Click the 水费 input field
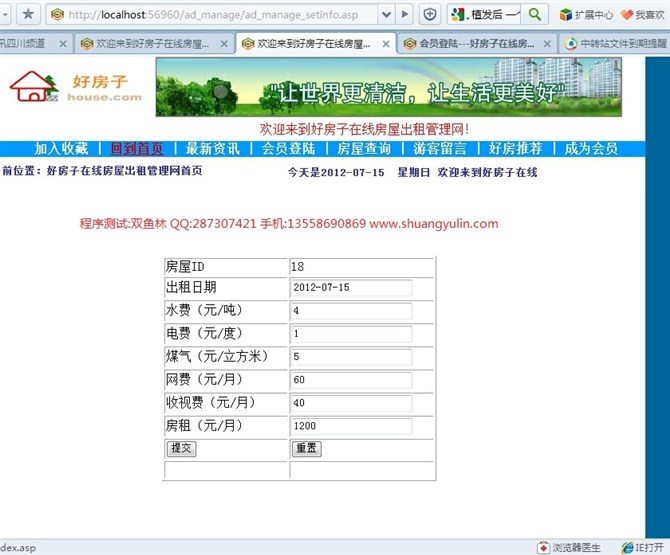This screenshot has height=555, width=670. (351, 311)
